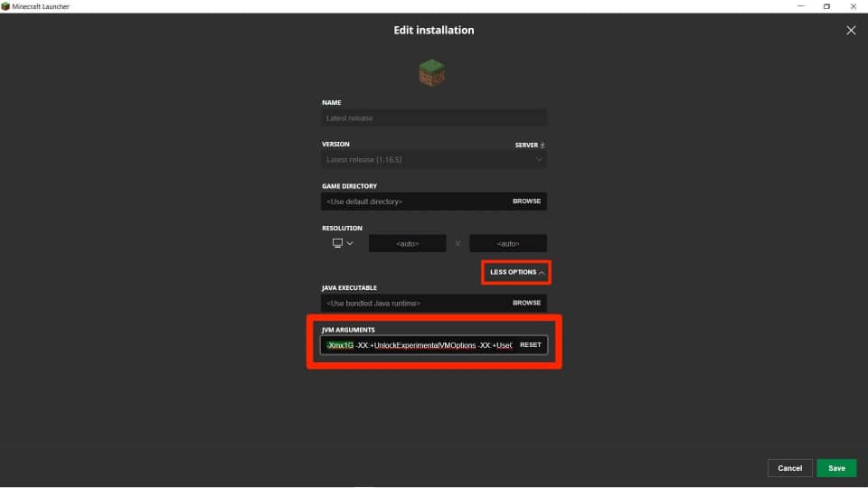
Task: Maximize the Minecraft Launcher window
Action: click(826, 6)
